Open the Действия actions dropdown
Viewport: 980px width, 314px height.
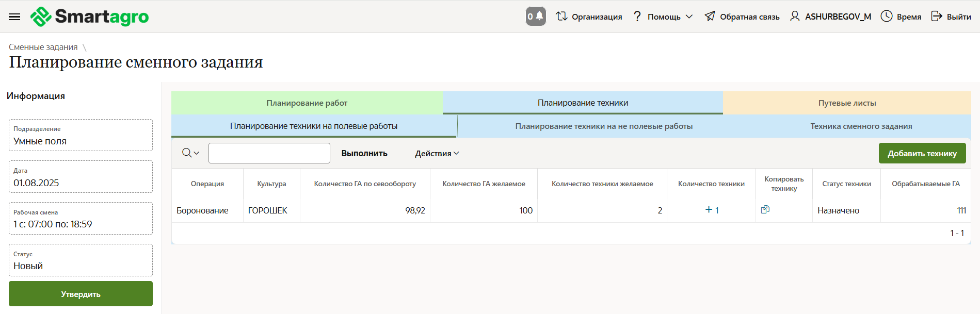click(437, 154)
